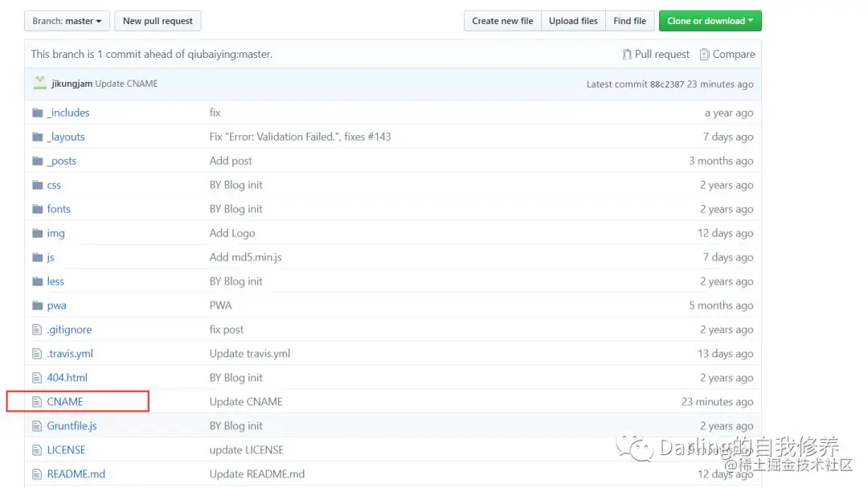
Task: Click the js folder icon
Action: (x=37, y=257)
